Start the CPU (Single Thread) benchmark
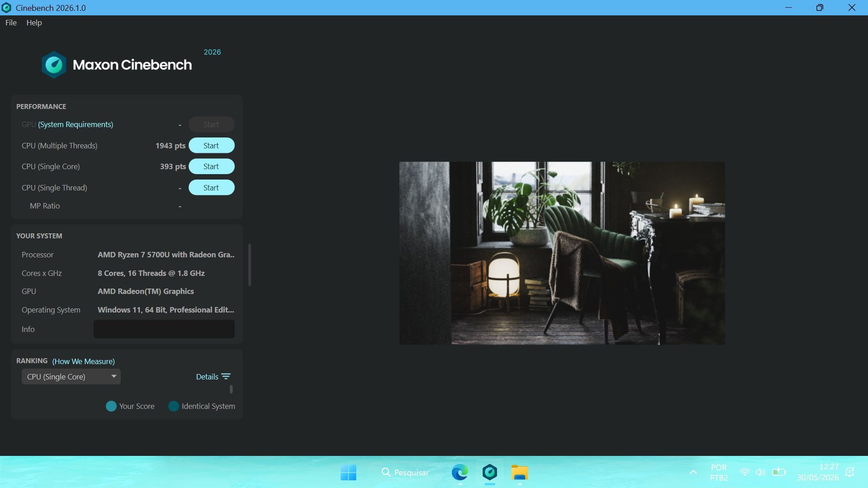Viewport: 868px width, 488px height. tap(211, 188)
